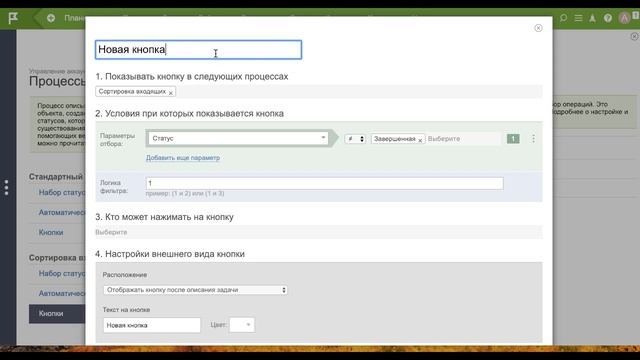Open 'Набор статусов' under Сортировка section
The image size is (640, 360).
(x=62, y=273)
